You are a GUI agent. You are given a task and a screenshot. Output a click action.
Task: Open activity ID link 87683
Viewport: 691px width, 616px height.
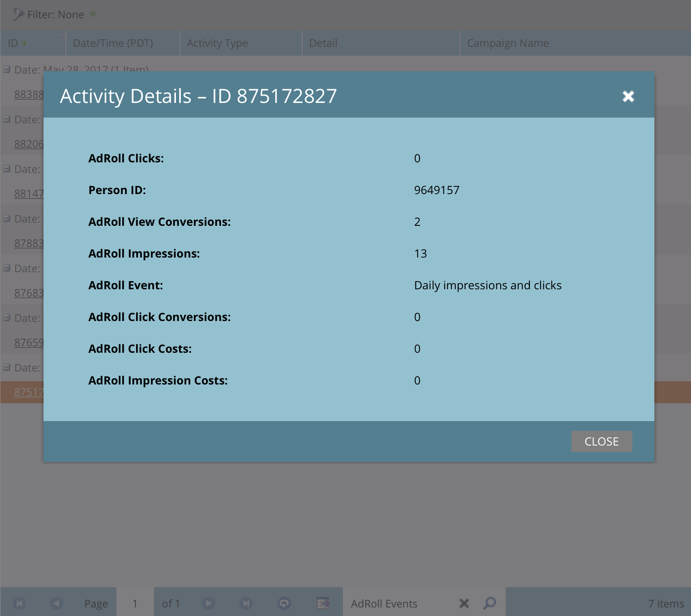pyautogui.click(x=29, y=293)
